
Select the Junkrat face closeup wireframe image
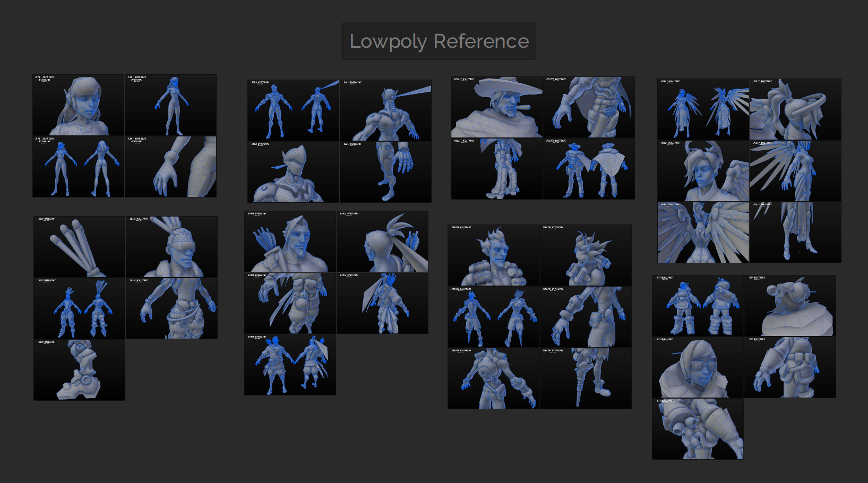pyautogui.click(x=494, y=255)
